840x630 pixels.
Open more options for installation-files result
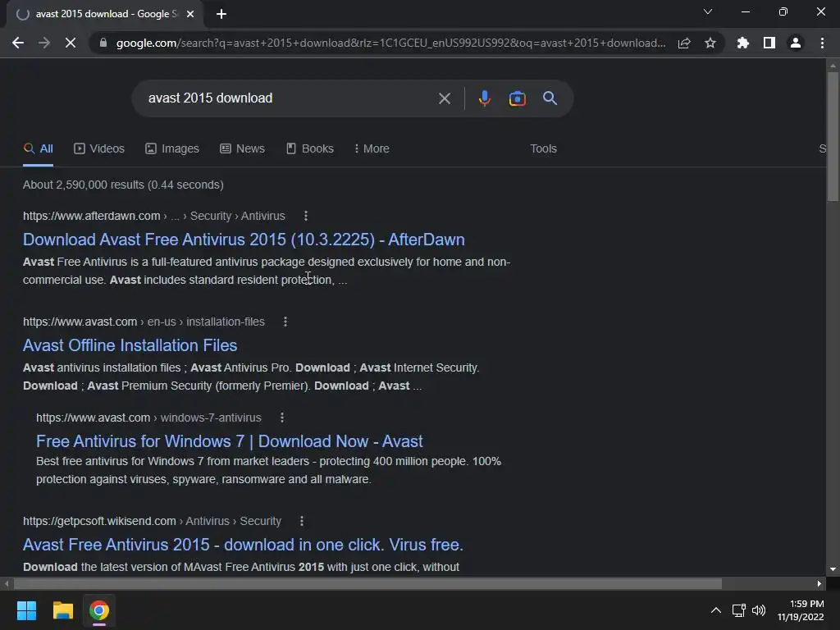(285, 322)
